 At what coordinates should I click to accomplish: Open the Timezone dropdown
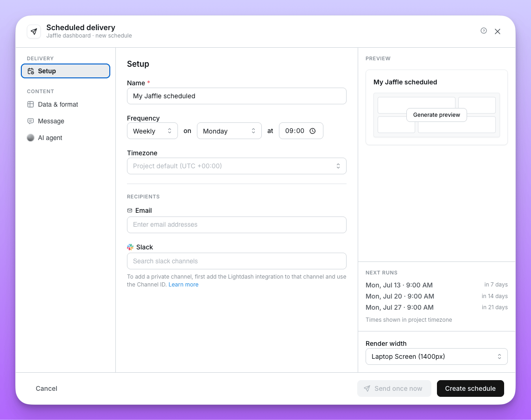click(x=237, y=166)
